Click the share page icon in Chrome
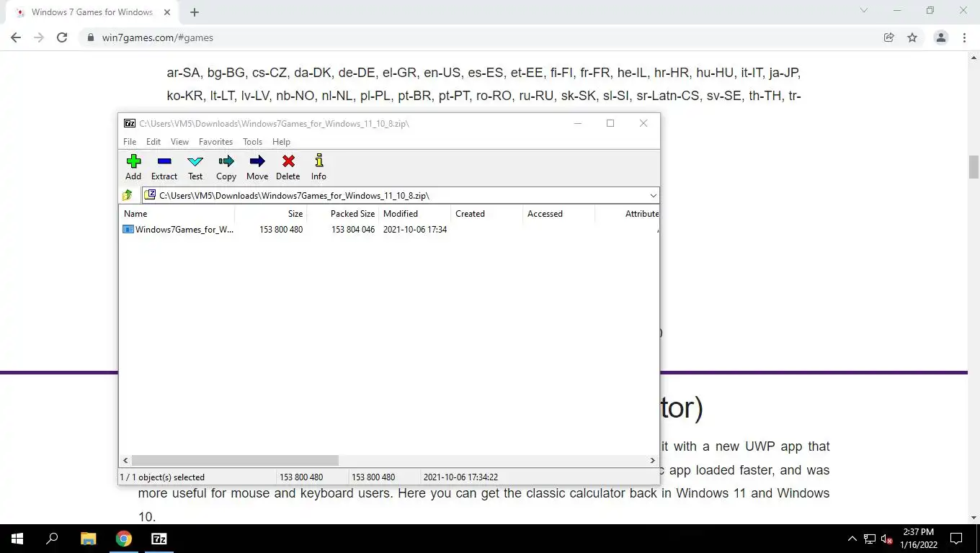 pos(888,37)
